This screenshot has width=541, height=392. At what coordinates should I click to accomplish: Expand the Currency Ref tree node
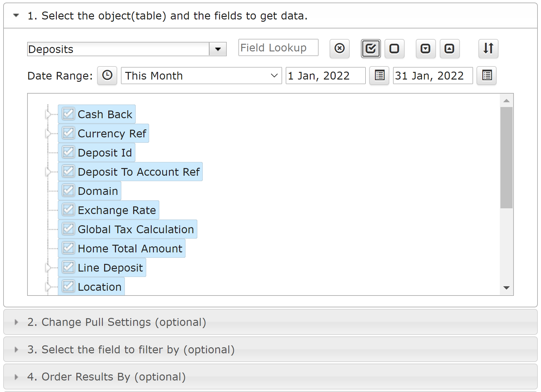(x=48, y=133)
